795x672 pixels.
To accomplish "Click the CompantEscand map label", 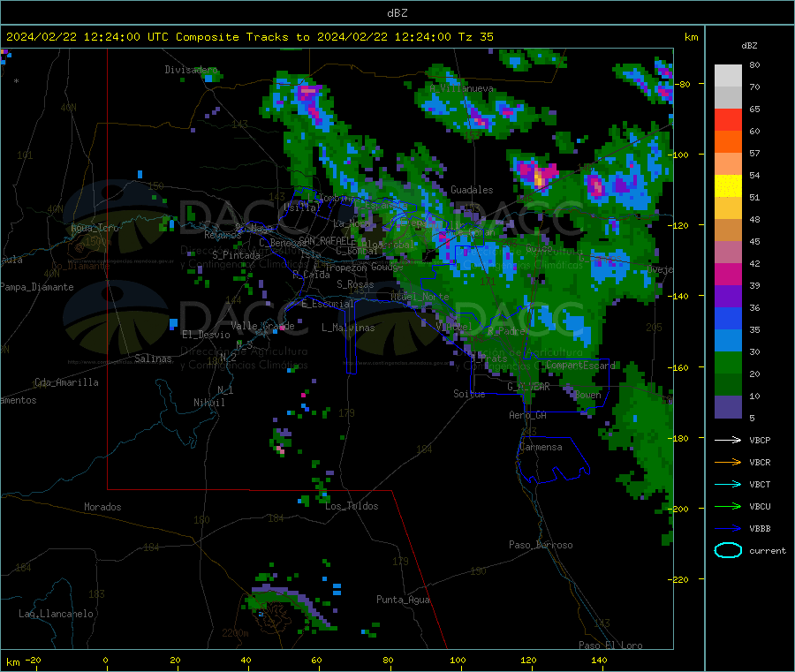I will point(580,366).
